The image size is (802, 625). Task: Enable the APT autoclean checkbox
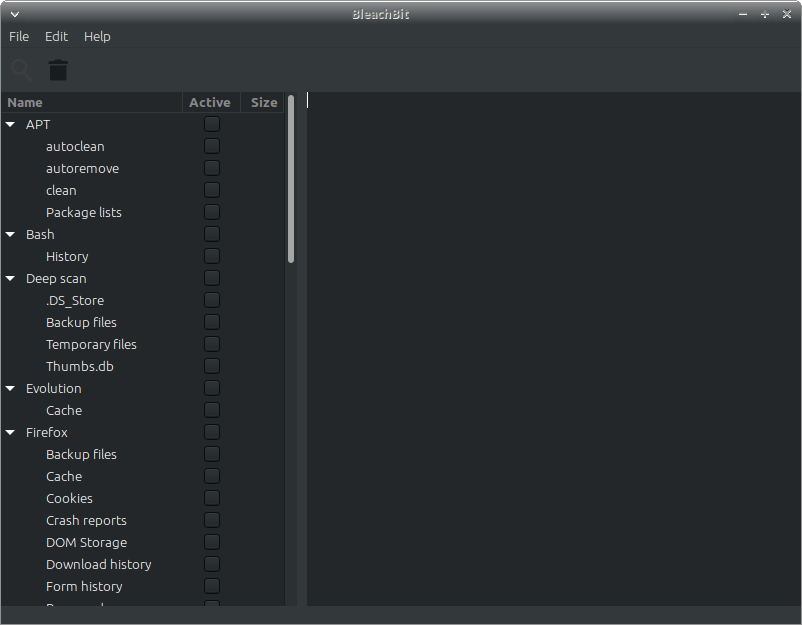211,146
